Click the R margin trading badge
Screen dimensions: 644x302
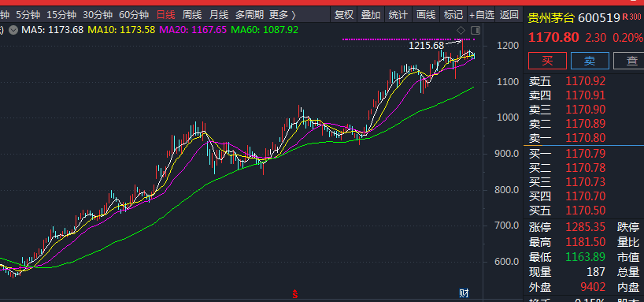(x=625, y=17)
